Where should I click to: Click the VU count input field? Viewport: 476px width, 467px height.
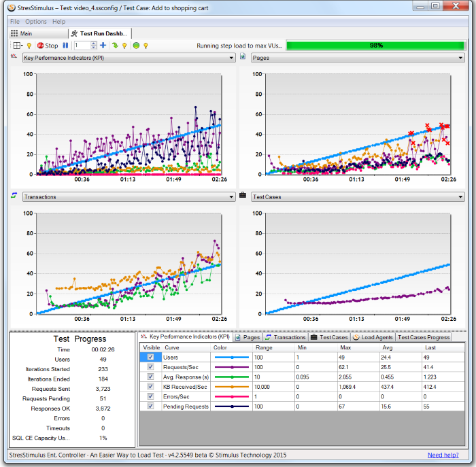[x=82, y=46]
